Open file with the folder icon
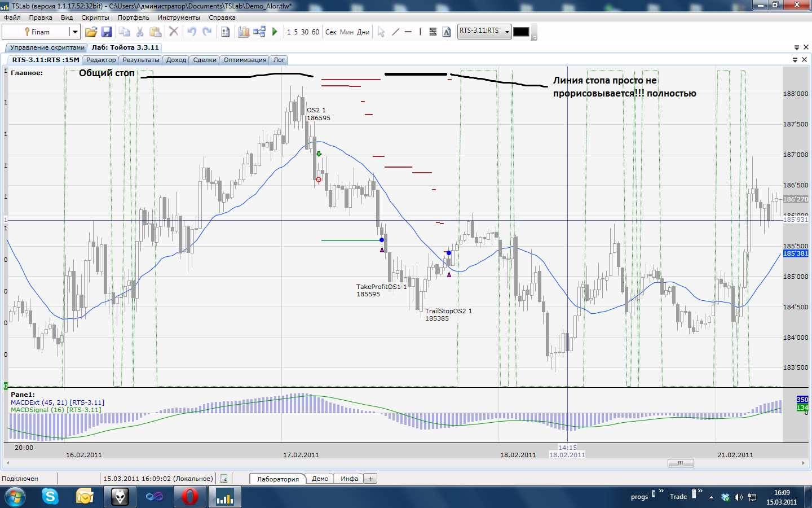 pyautogui.click(x=91, y=32)
